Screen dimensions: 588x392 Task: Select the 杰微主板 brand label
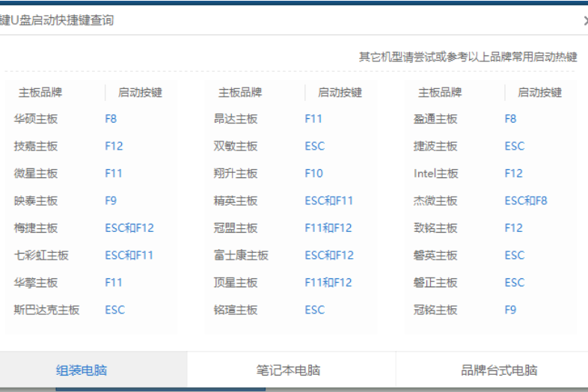coord(435,200)
